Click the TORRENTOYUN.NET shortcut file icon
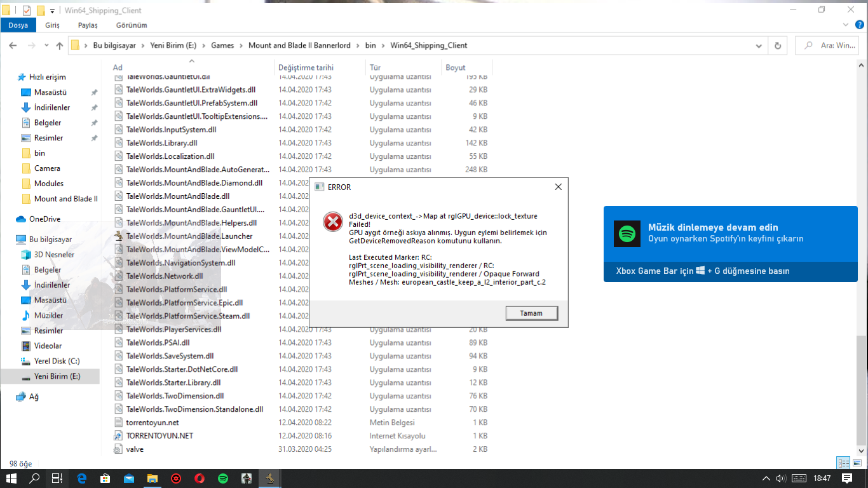This screenshot has height=488, width=868. tap(119, 436)
